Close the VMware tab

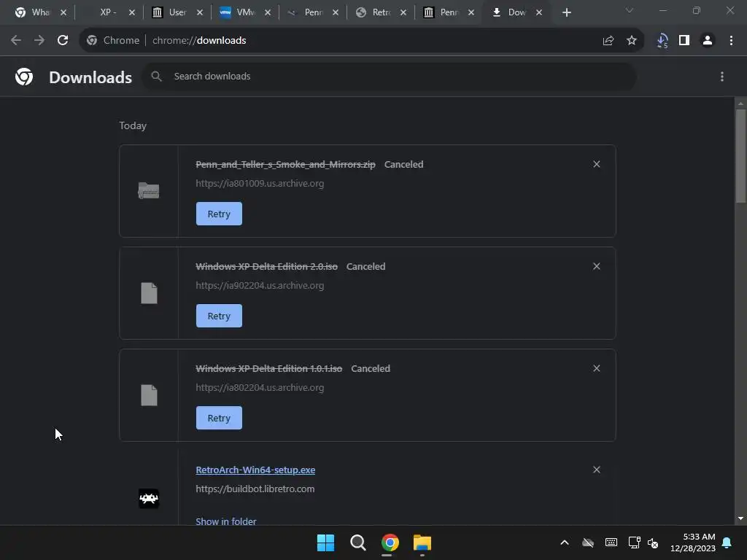(x=268, y=12)
